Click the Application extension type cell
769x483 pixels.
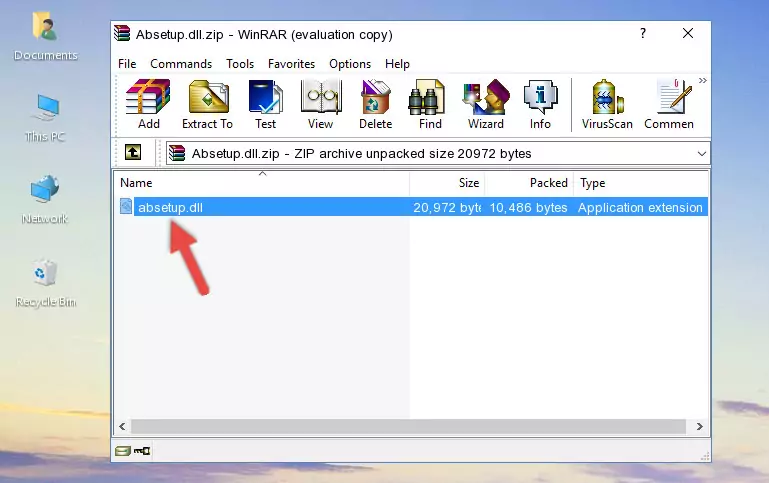tap(640, 207)
